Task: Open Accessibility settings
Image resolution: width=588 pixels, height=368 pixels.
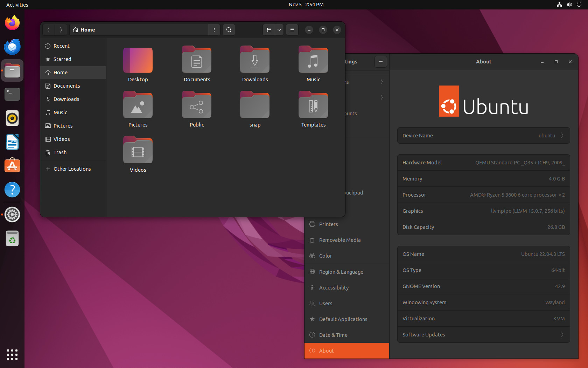Action: pos(334,287)
